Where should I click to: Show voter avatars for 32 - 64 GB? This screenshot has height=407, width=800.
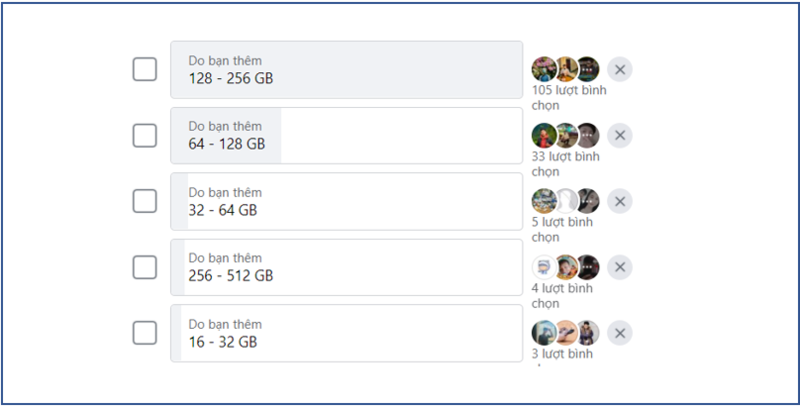pos(565,201)
